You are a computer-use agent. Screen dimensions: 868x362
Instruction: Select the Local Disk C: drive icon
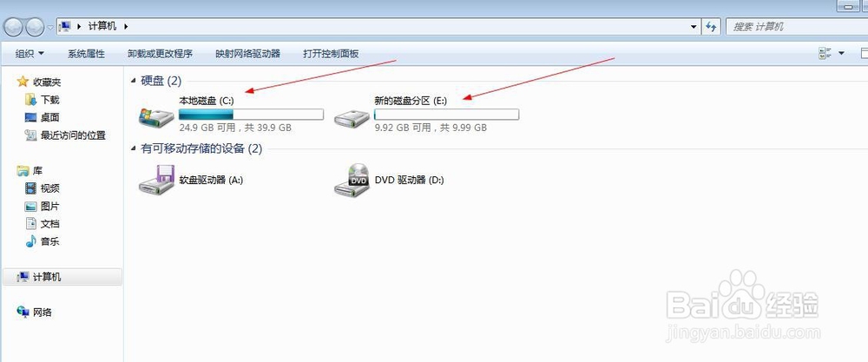156,116
